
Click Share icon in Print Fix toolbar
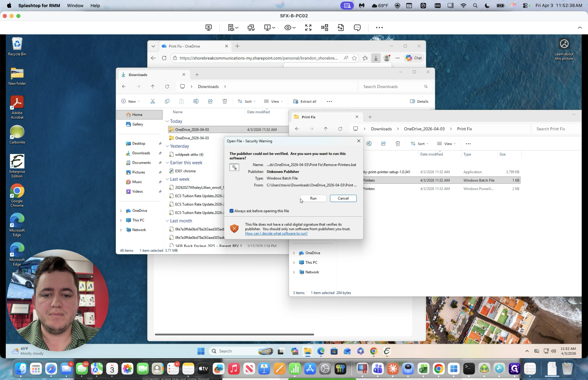pyautogui.click(x=383, y=144)
